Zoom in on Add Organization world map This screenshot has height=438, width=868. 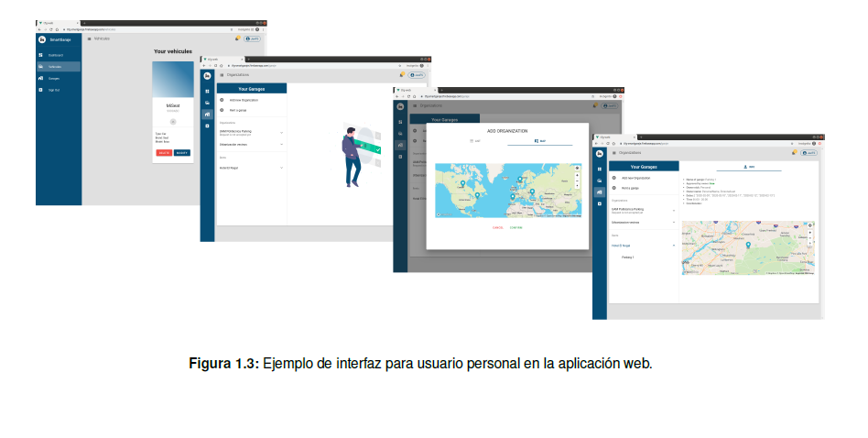click(x=578, y=175)
